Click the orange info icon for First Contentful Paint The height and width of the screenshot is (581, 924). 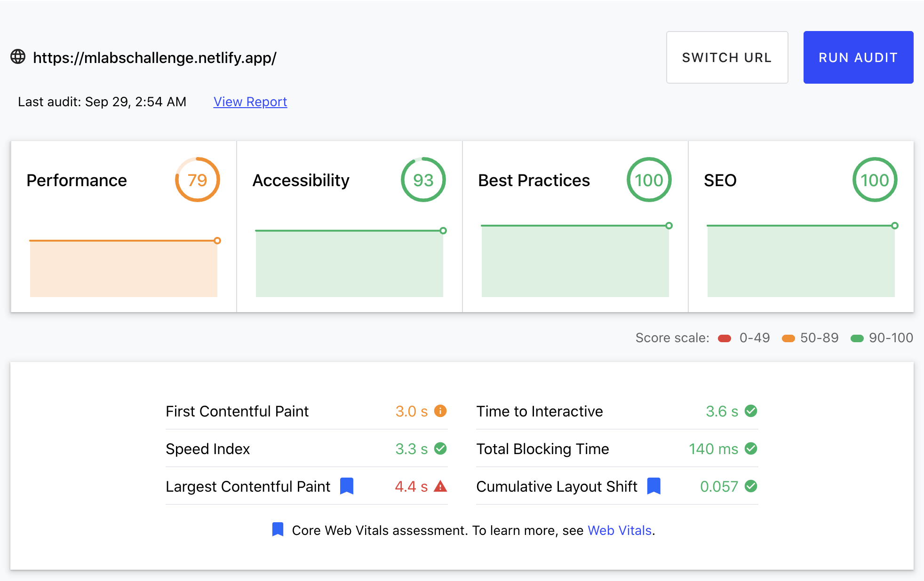click(x=440, y=411)
